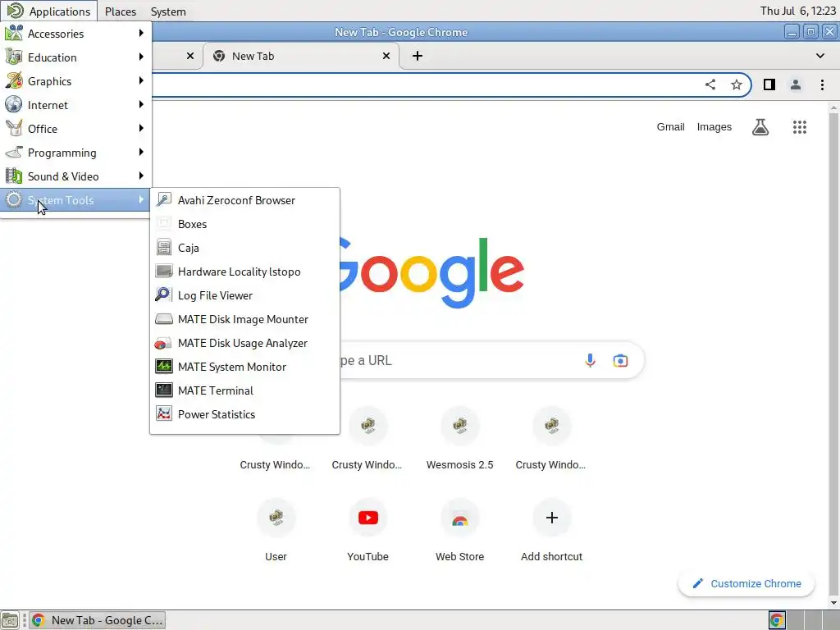Open the Applications menu in the panel
The image size is (840, 630).
pos(48,11)
